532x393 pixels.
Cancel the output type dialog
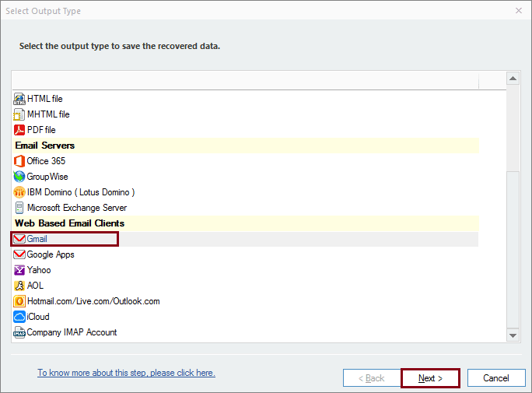496,378
